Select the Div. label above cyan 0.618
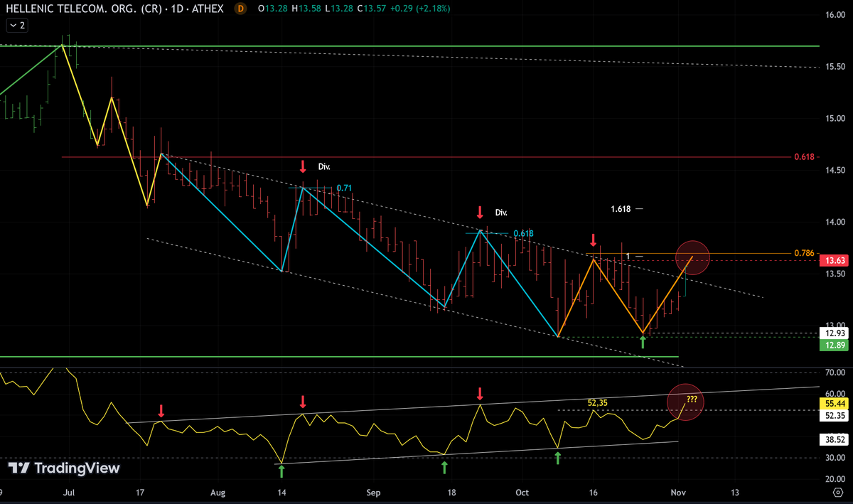This screenshot has height=504, width=853. 501,212
